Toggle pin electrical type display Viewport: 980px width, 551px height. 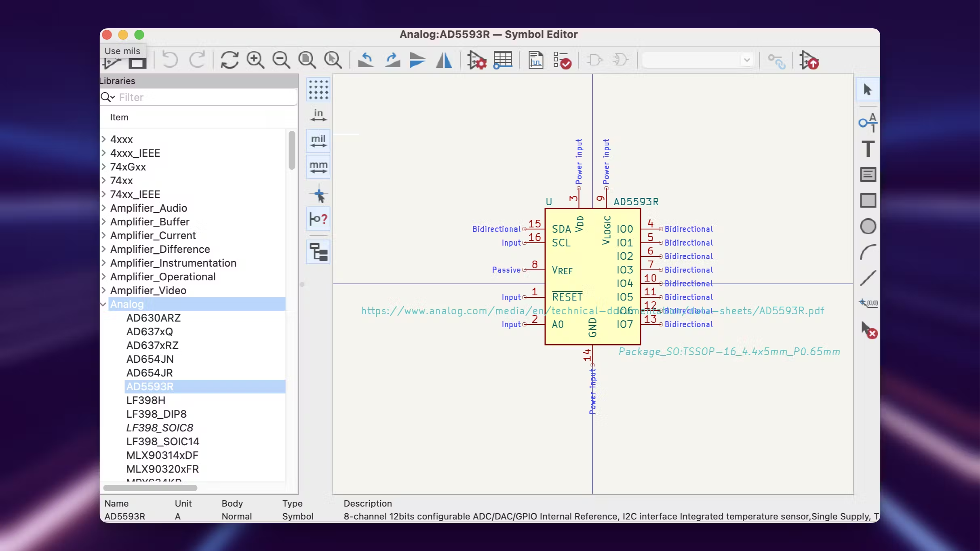tap(318, 219)
